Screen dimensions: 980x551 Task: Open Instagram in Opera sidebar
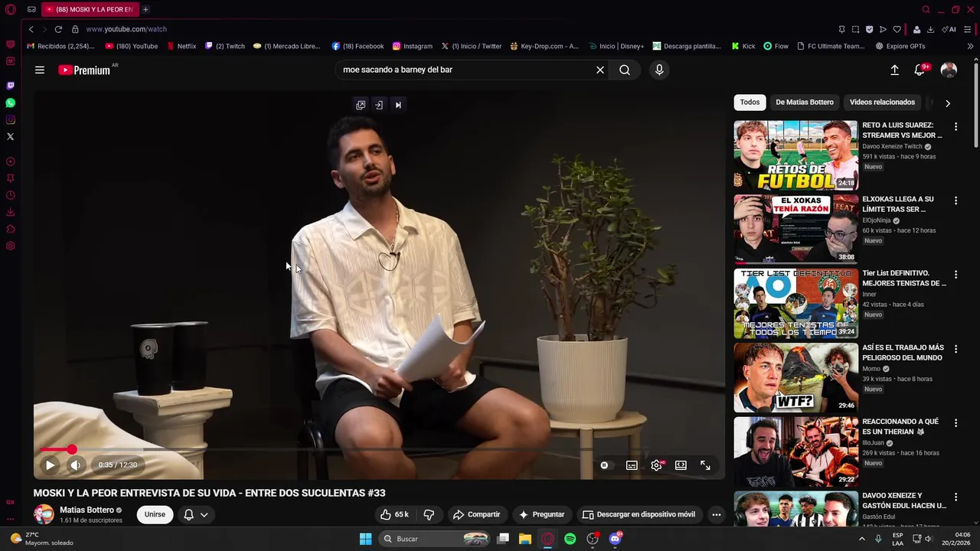point(10,119)
